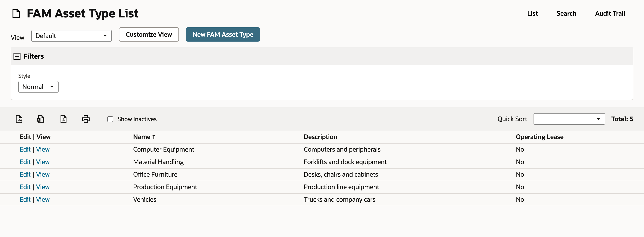This screenshot has height=237, width=644.
Task: Edit the Vehicles asset type
Action: click(x=25, y=199)
